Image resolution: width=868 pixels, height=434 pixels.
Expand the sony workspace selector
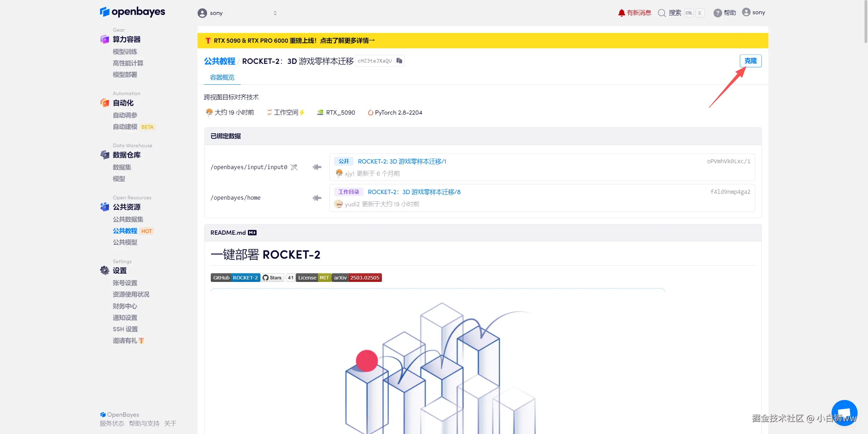[275, 13]
